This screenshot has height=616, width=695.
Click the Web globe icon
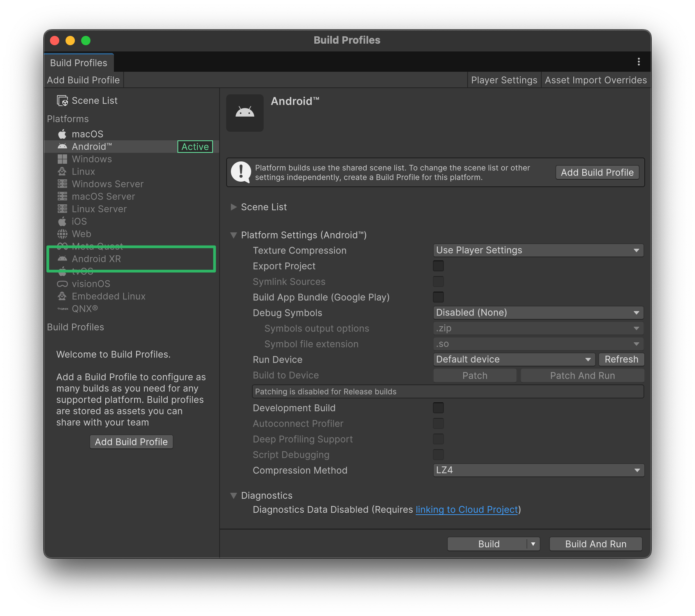coord(62,234)
